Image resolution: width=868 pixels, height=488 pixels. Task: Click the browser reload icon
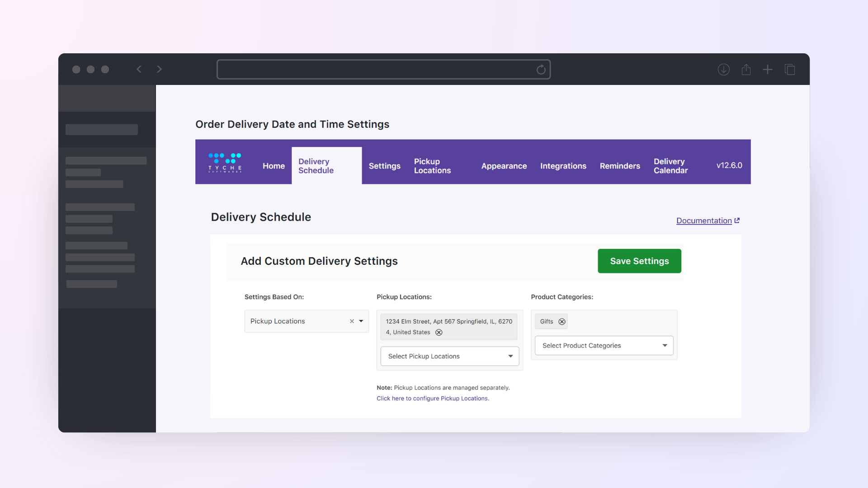click(x=541, y=70)
